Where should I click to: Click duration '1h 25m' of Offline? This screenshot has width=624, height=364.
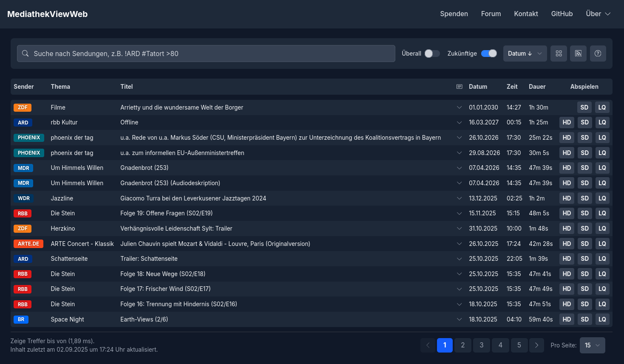coord(539,123)
